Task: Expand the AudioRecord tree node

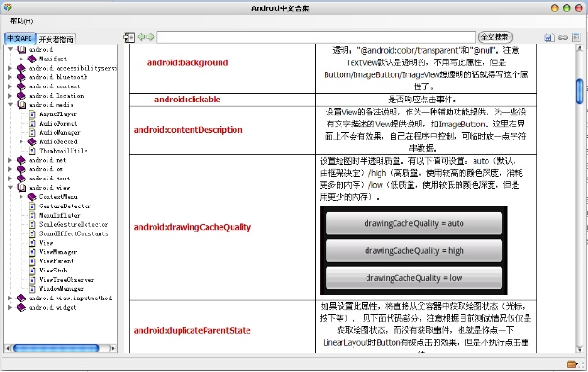Action: coord(20,141)
